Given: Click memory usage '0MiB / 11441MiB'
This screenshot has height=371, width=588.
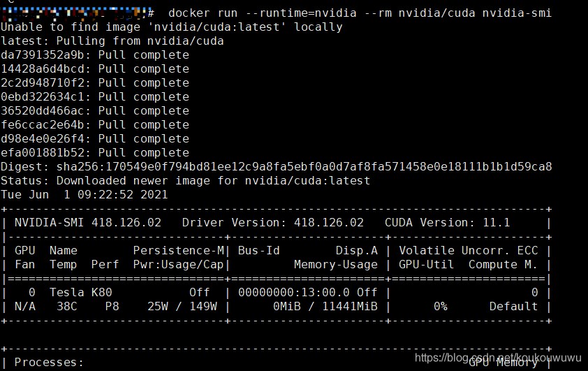Looking at the screenshot, I should [x=325, y=307].
